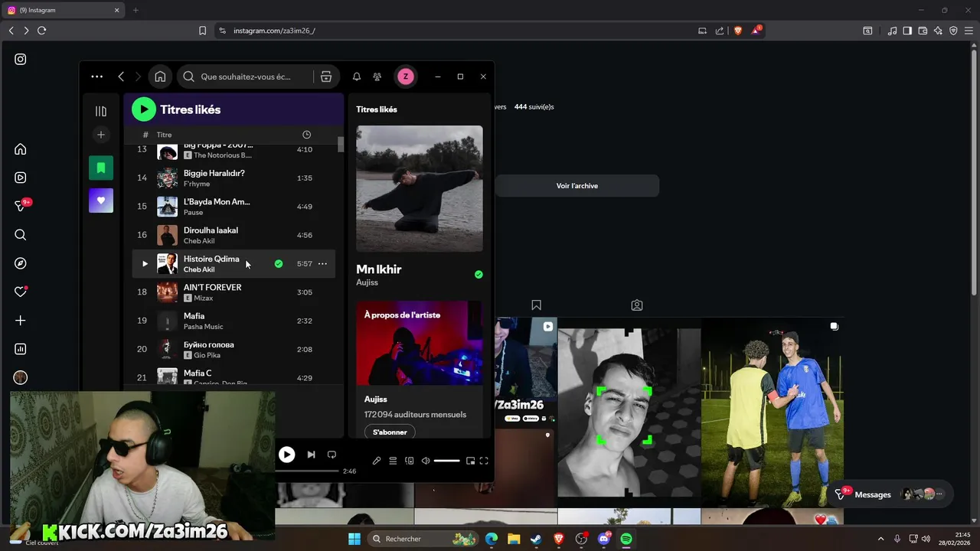The height and width of the screenshot is (551, 980).
Task: Open Aujiss artist link under Mn Ikhir
Action: 367,282
